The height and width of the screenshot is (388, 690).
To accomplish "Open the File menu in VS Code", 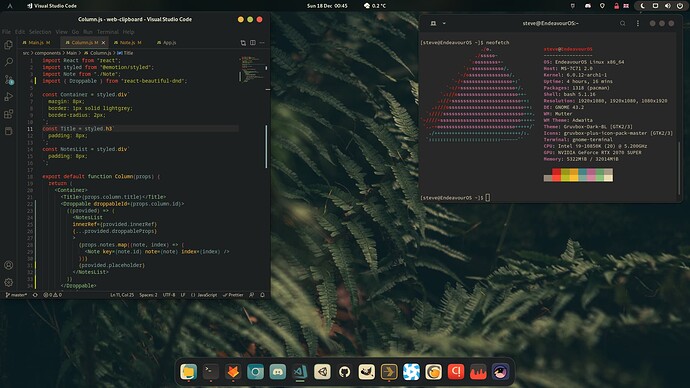I will 6,32.
